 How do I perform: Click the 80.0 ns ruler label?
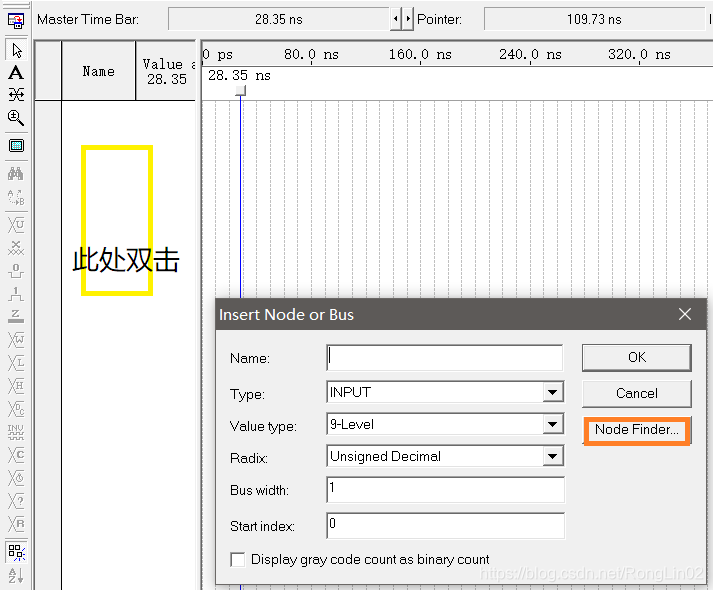tap(311, 55)
